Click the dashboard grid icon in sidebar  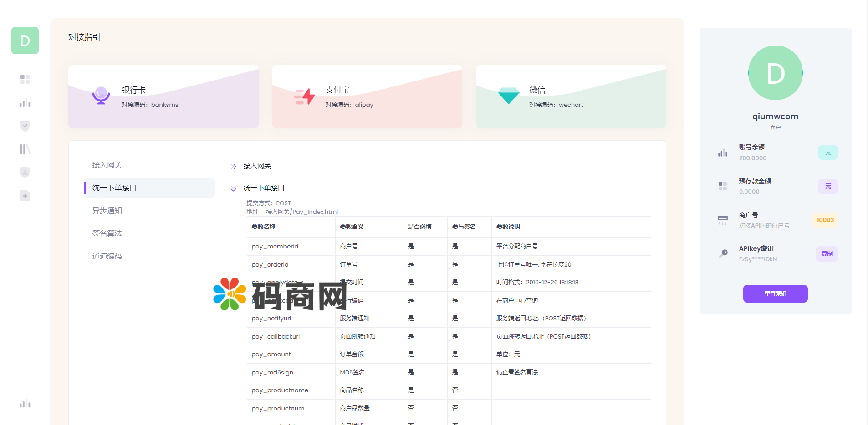(25, 80)
